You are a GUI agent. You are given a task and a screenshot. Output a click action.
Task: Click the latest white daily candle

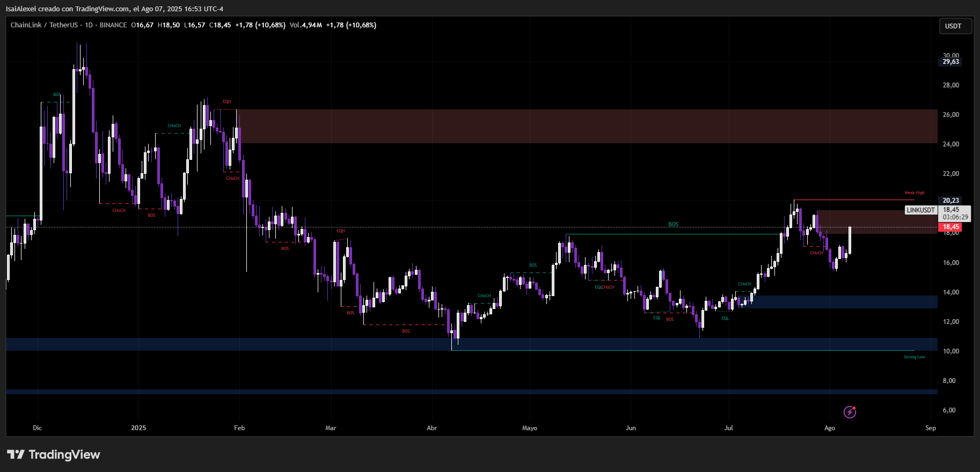(850, 240)
